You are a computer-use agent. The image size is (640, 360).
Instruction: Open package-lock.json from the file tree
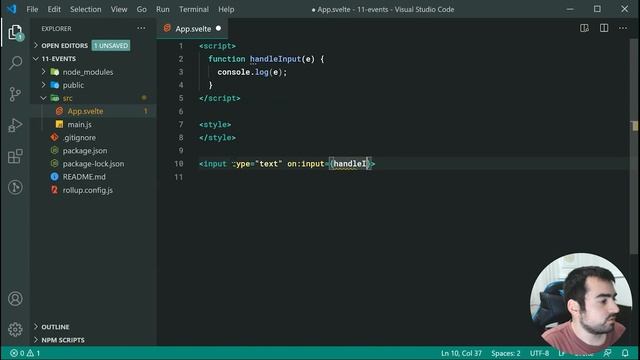point(93,163)
